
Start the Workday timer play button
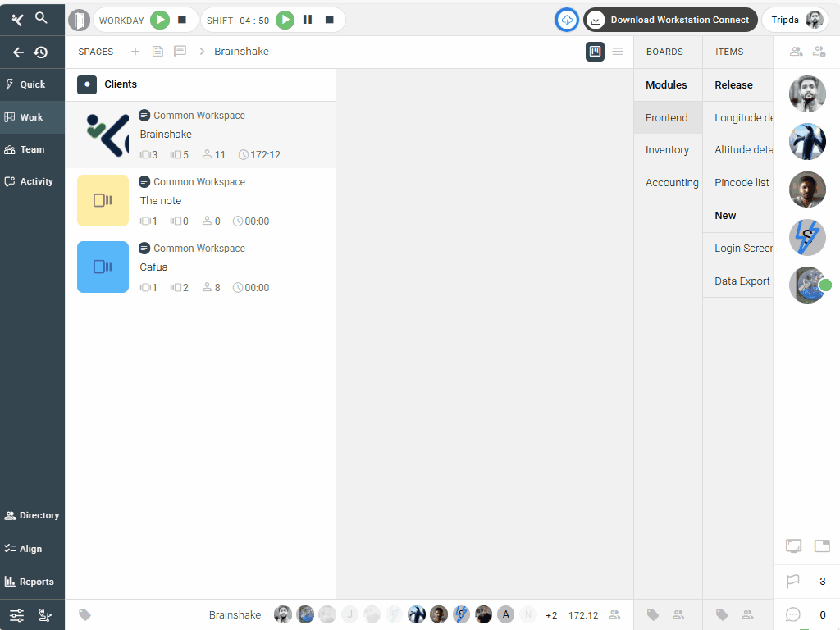(x=160, y=20)
